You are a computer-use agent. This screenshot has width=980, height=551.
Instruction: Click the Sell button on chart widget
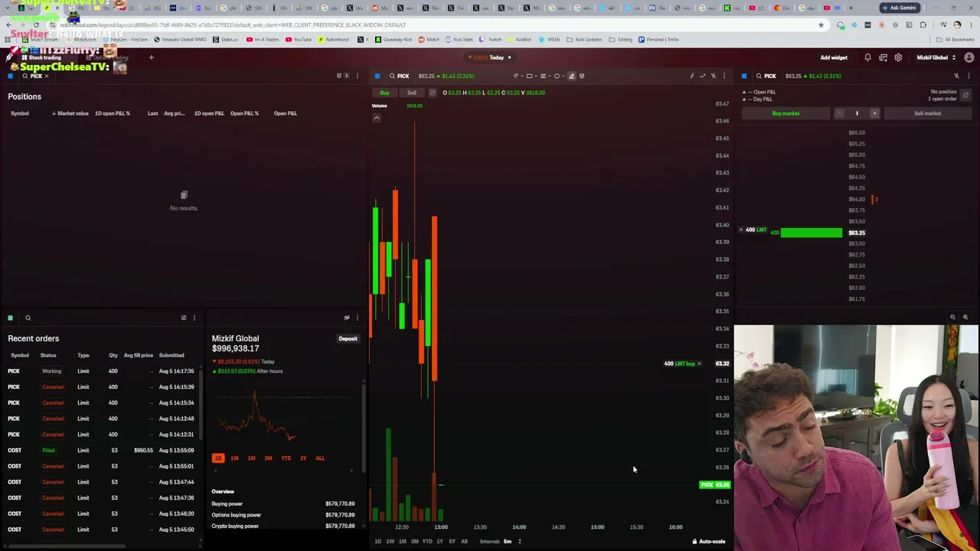coord(412,93)
